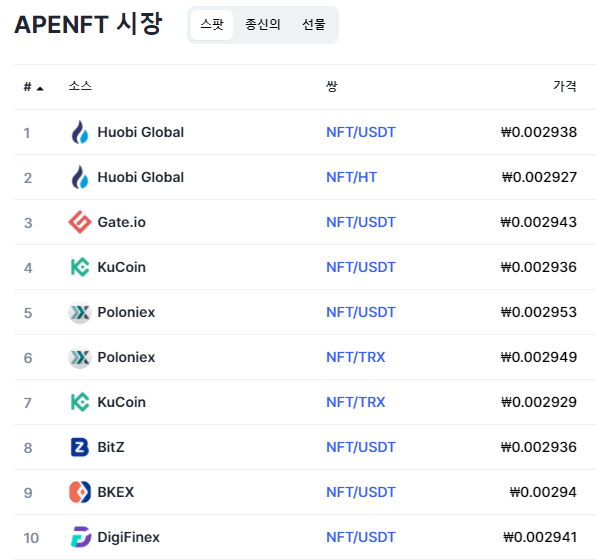Viewport: 596px width, 560px height.
Task: Click the Gate.io red diamond logo
Action: click(x=80, y=222)
